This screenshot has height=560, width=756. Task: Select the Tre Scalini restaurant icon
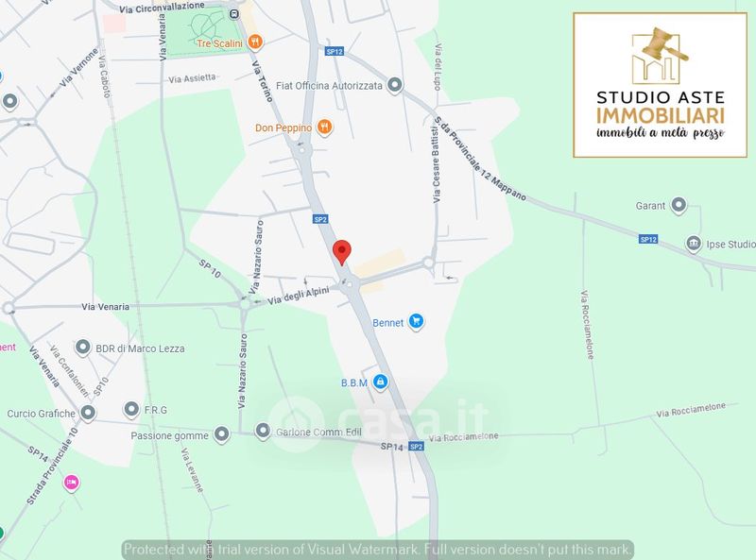pyautogui.click(x=255, y=42)
